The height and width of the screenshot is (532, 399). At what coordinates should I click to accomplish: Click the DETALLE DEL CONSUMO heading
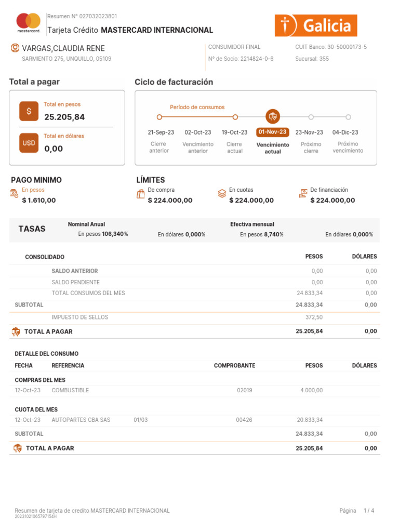point(46,353)
